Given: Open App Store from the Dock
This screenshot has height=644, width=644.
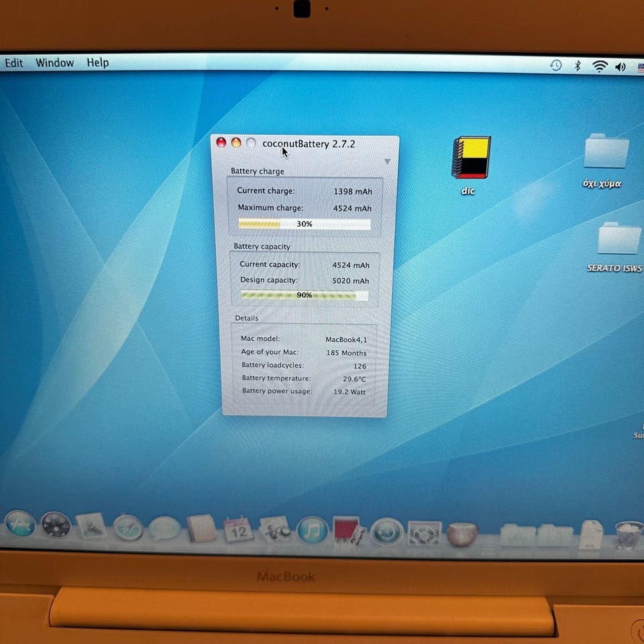Looking at the screenshot, I should tap(20, 523).
